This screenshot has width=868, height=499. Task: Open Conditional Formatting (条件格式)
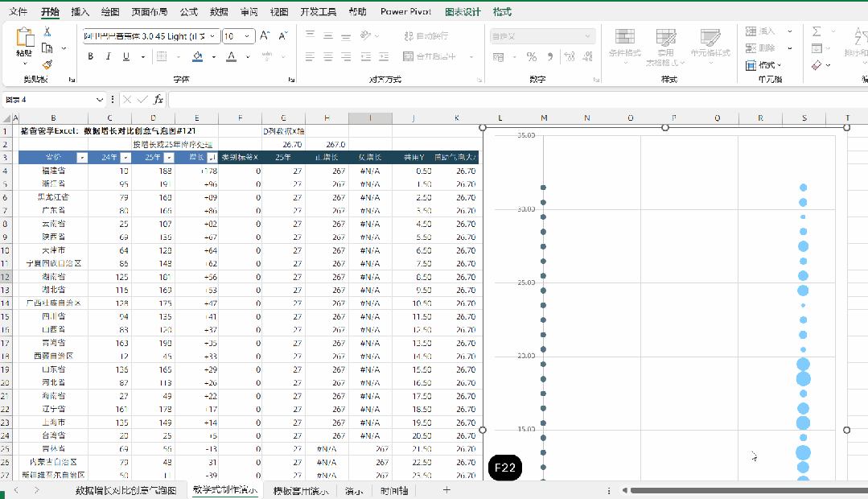coord(625,47)
